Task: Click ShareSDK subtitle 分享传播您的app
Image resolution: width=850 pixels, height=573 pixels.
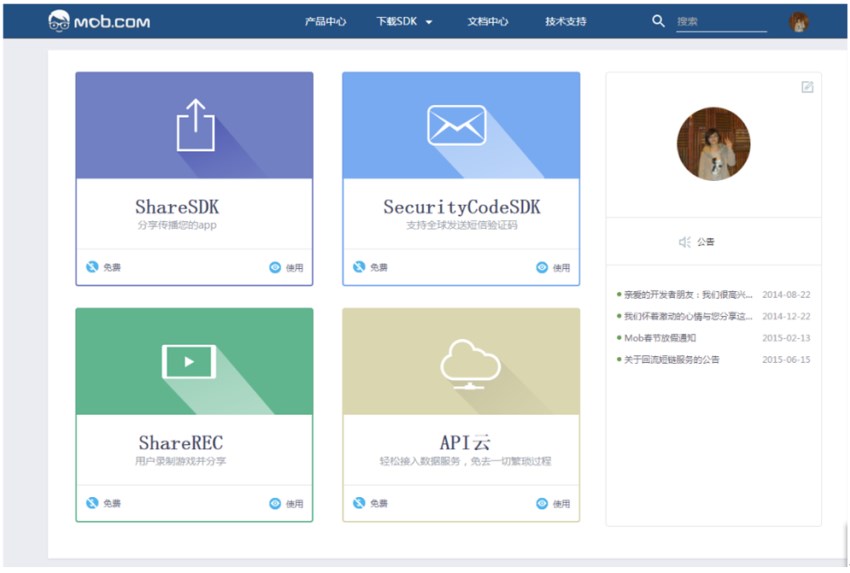Action: 177,225
